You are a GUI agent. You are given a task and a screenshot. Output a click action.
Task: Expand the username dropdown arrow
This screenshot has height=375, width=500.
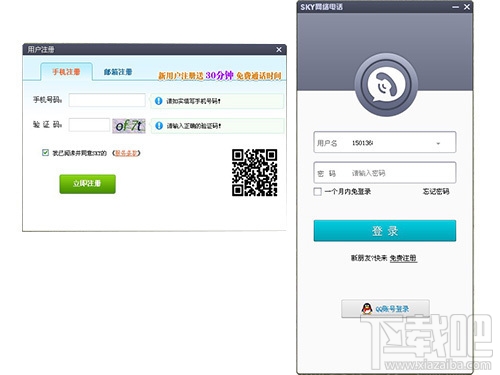438,143
